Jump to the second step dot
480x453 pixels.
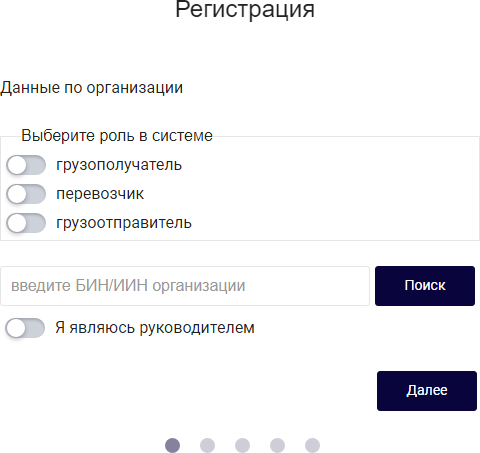tap(207, 445)
